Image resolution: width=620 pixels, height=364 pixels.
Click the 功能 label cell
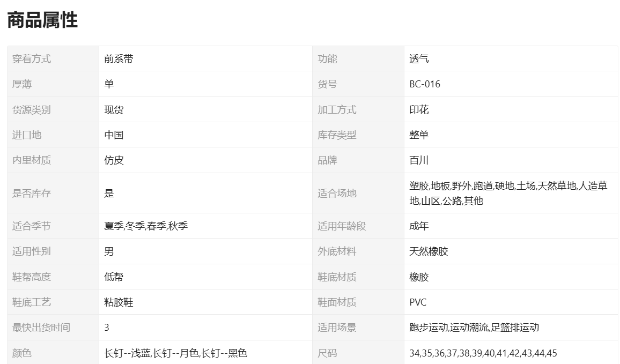327,59
